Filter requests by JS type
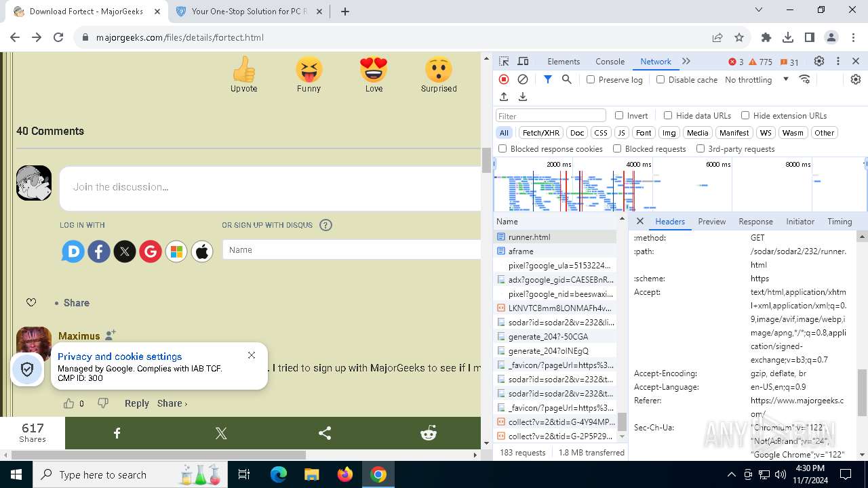This screenshot has height=488, width=868. coord(622,133)
